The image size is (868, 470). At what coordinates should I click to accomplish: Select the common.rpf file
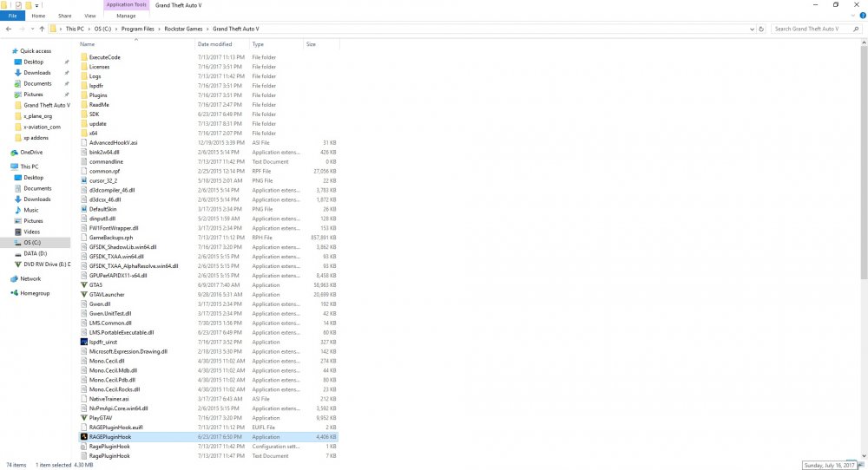[105, 171]
